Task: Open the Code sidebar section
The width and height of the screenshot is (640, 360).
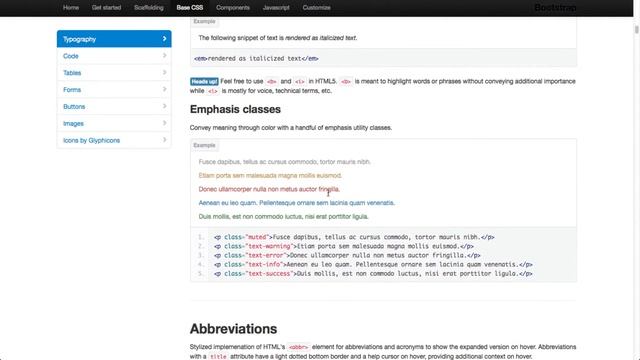Action: pyautogui.click(x=114, y=56)
